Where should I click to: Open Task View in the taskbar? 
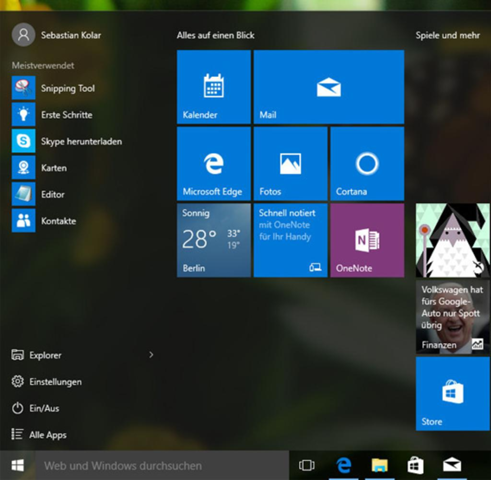point(306,465)
